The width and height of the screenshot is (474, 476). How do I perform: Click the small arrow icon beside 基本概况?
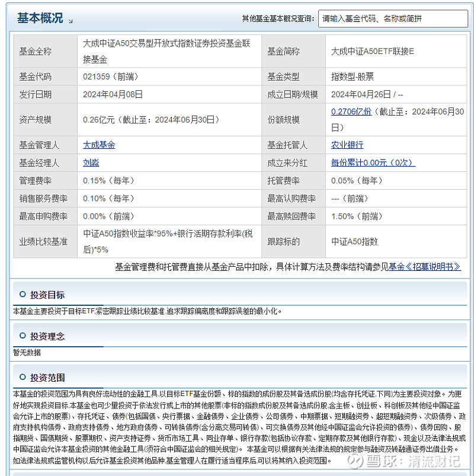71,21
